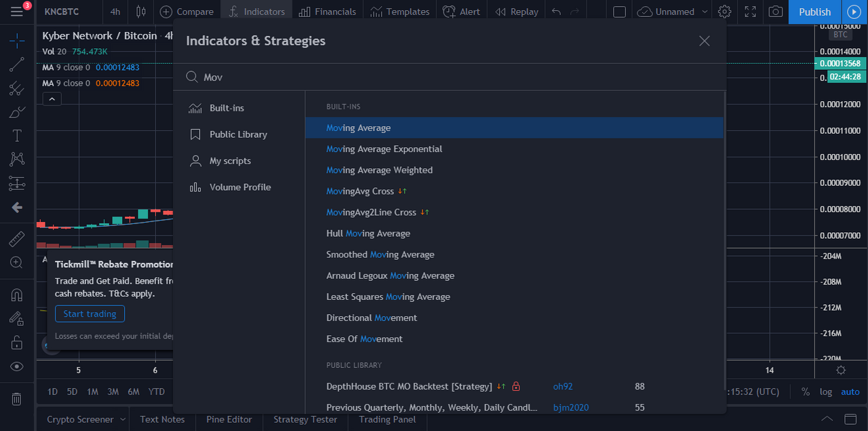Add Ease Of Movement indicator
Image resolution: width=868 pixels, height=431 pixels.
(514, 339)
